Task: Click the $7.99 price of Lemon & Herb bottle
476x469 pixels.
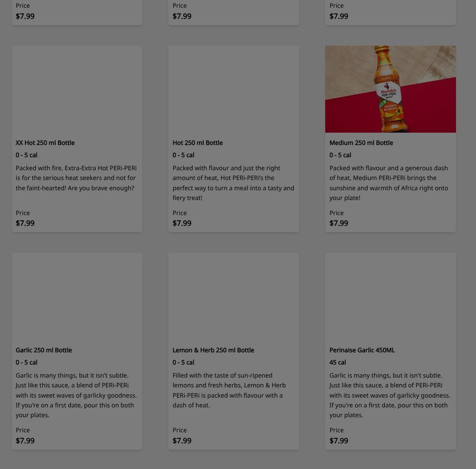Action: pos(182,441)
